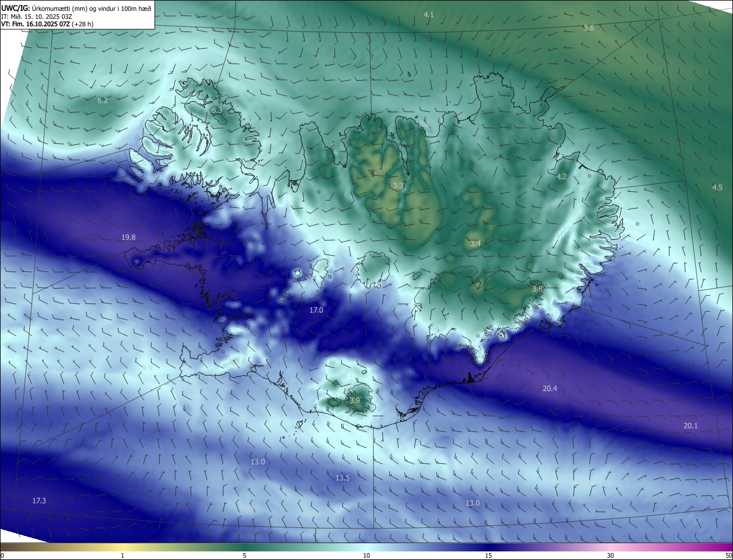733x560 pixels.
Task: Click the 50 tick on the color scale
Action: pos(728,555)
